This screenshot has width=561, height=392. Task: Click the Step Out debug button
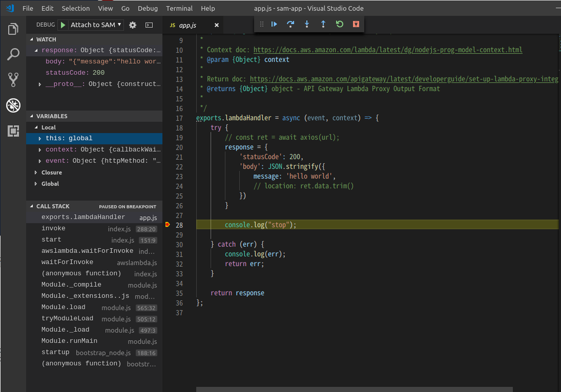click(323, 24)
